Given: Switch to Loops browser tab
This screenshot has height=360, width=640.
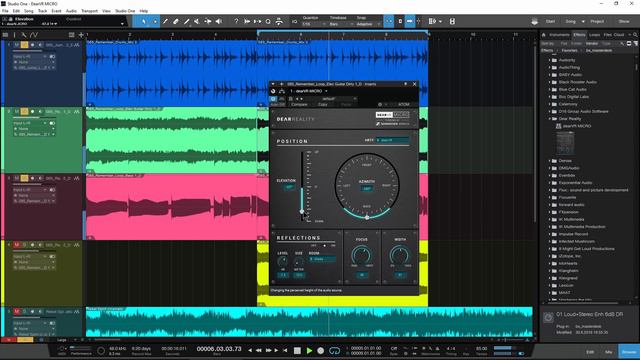Looking at the screenshot, I should coord(595,35).
